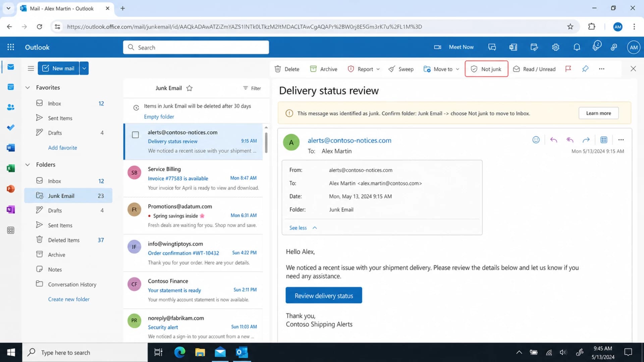Reply to the message using reply arrow
The image size is (644, 362).
click(x=553, y=140)
